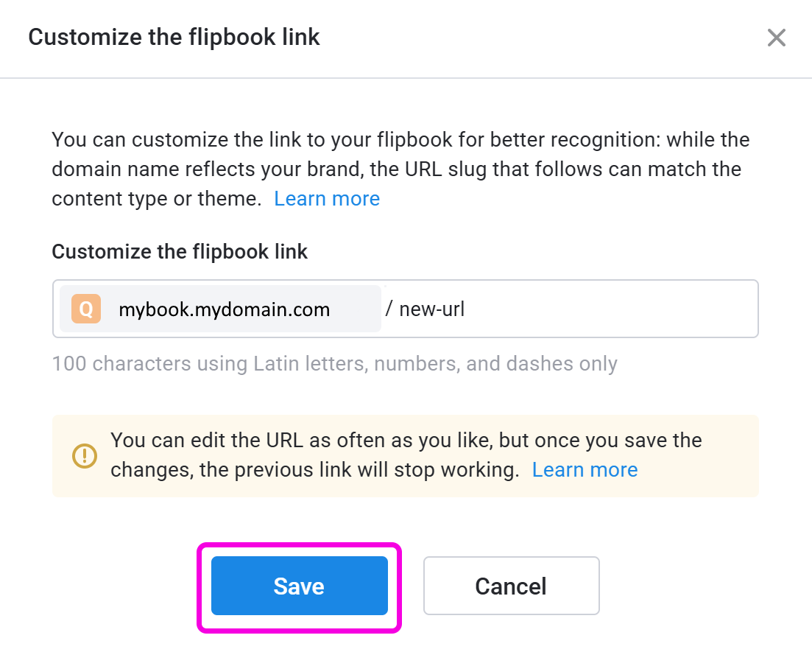812x666 pixels.
Task: Select the mybook.mydomain.com domain text
Action: point(224,309)
